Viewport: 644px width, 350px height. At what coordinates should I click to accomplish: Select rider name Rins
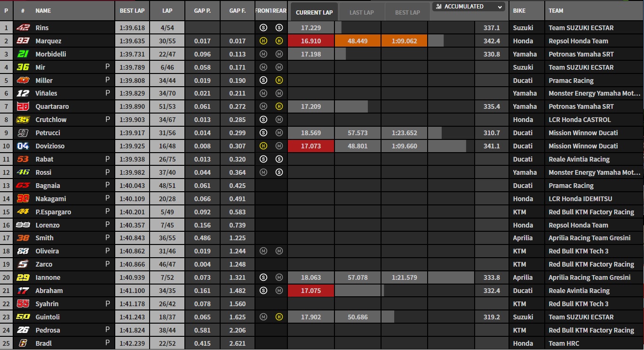click(42, 28)
